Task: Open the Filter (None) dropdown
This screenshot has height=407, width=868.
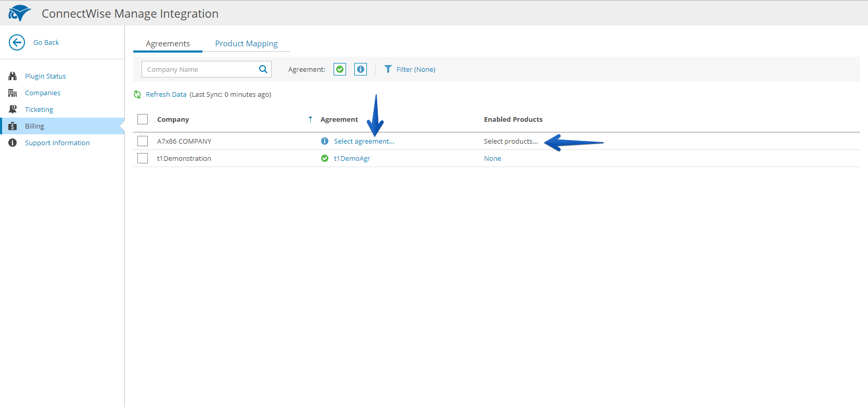Action: (410, 69)
